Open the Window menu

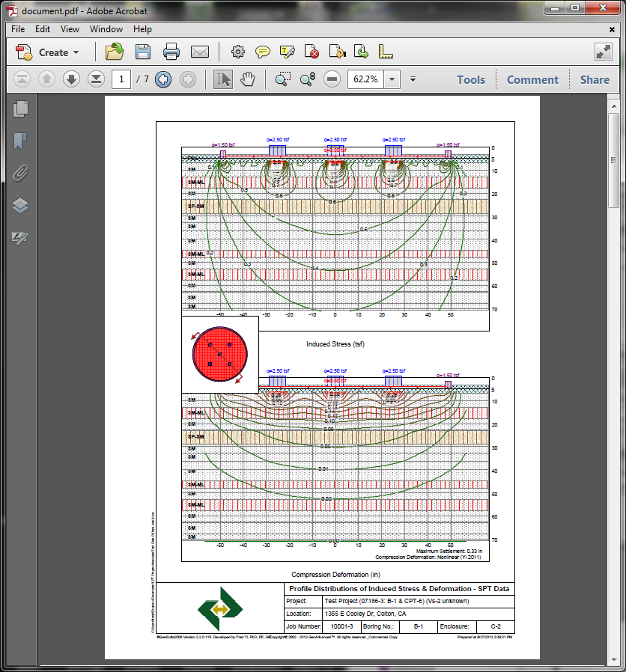point(106,29)
